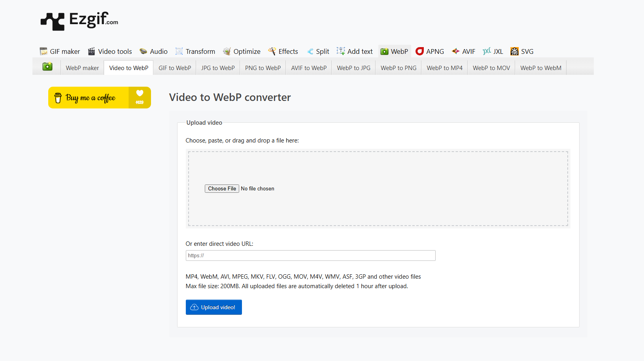Click the 'Video to WebP converter' heading
This screenshot has height=361, width=644.
pos(230,97)
